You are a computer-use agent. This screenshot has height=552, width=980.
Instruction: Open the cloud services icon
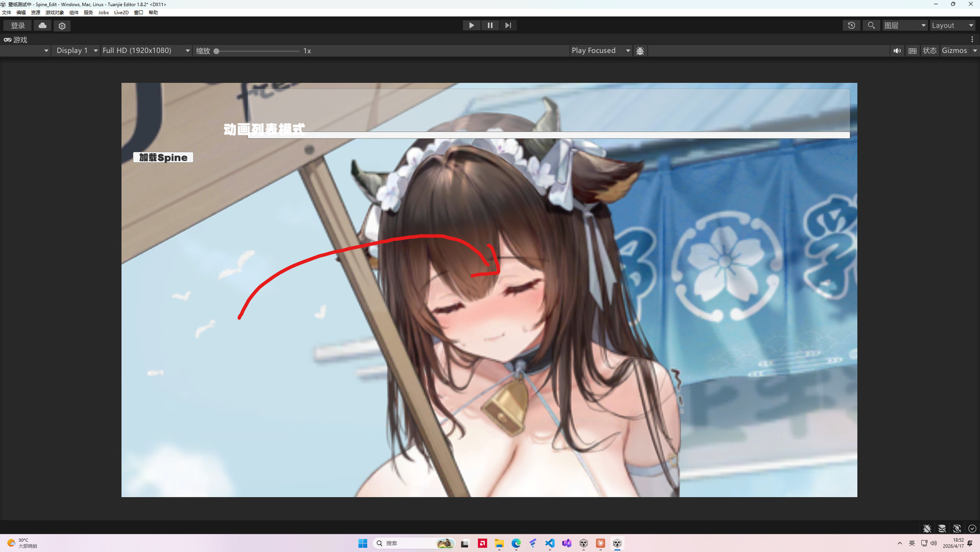pos(42,26)
